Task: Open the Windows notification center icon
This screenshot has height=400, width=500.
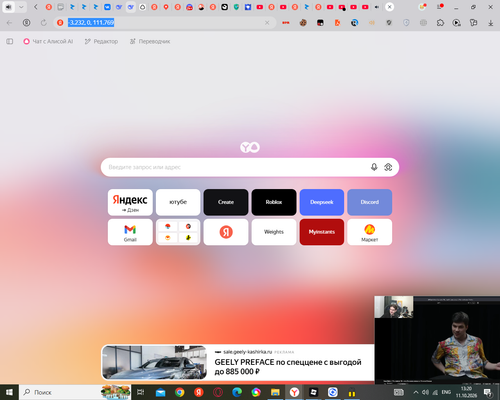Action: click(x=488, y=393)
